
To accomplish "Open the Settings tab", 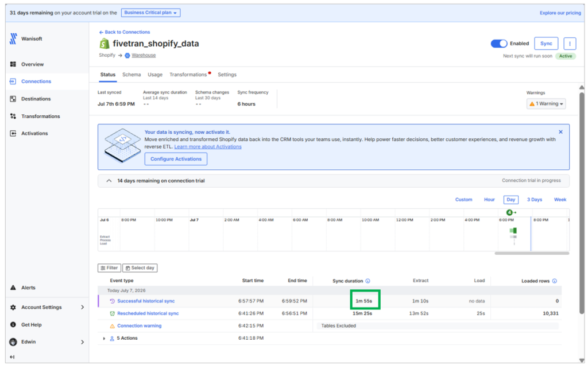I will pos(227,75).
